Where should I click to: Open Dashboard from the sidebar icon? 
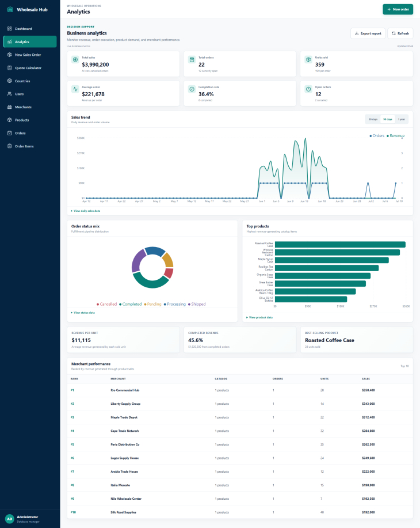coord(9,29)
